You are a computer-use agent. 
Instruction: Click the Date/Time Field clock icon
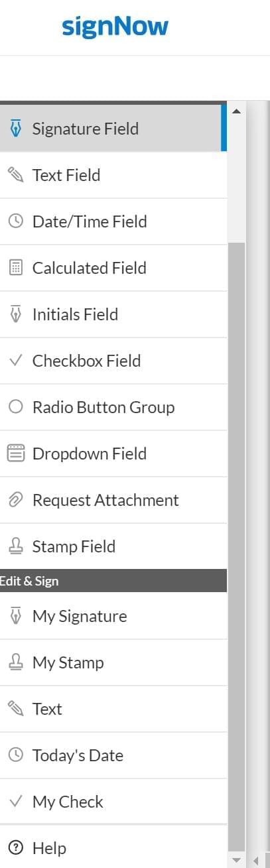coord(15,221)
